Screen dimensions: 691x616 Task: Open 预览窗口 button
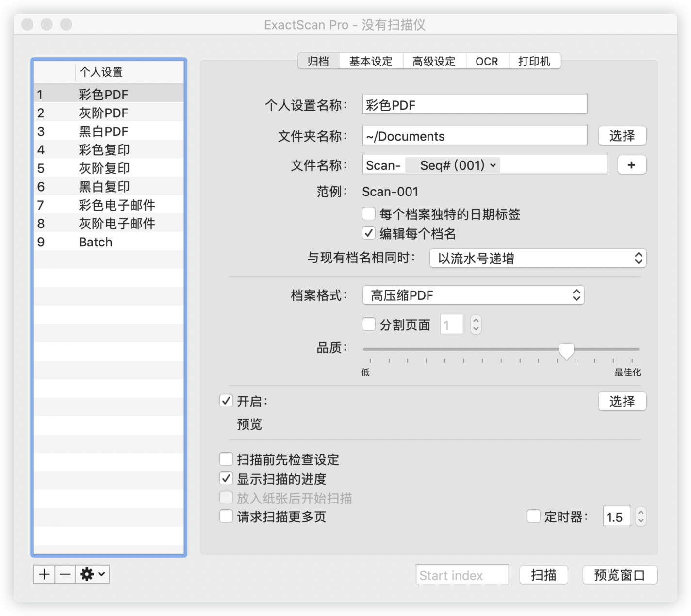coord(620,575)
